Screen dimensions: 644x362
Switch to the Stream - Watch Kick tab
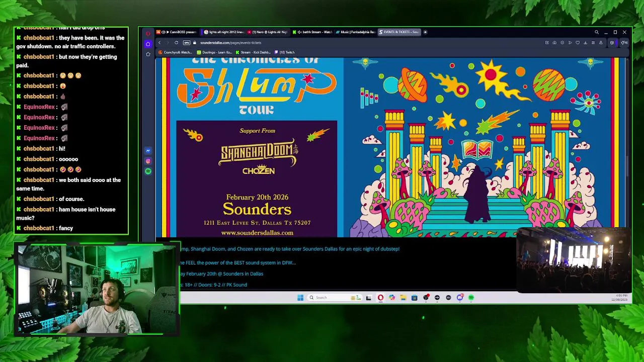312,32
